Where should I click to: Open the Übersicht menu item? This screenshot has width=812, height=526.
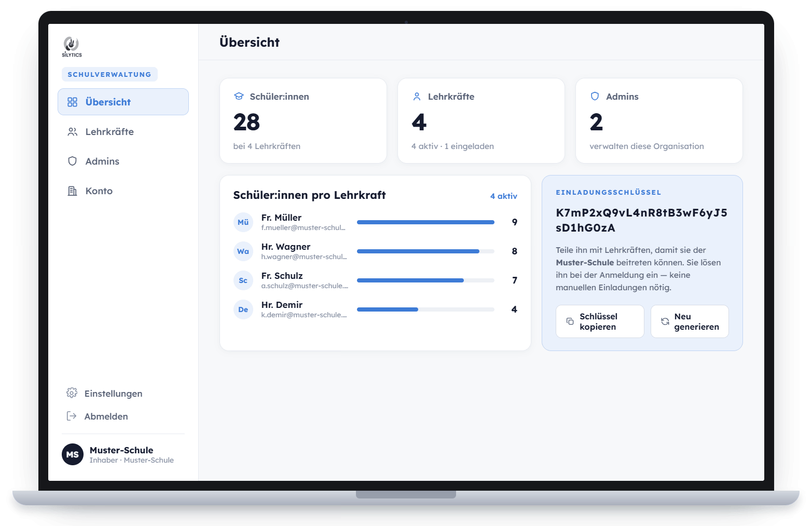(123, 102)
